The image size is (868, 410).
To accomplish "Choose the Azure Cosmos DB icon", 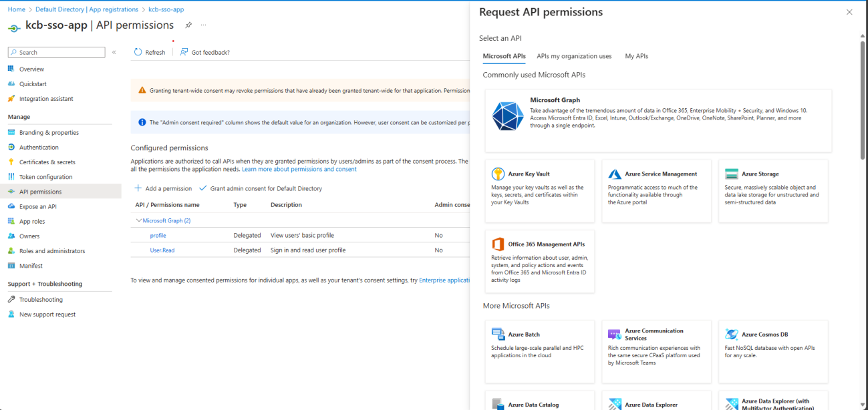I will click(732, 334).
